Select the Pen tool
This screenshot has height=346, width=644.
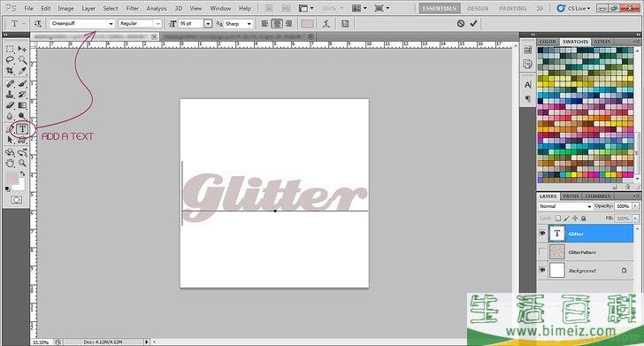pyautogui.click(x=10, y=129)
